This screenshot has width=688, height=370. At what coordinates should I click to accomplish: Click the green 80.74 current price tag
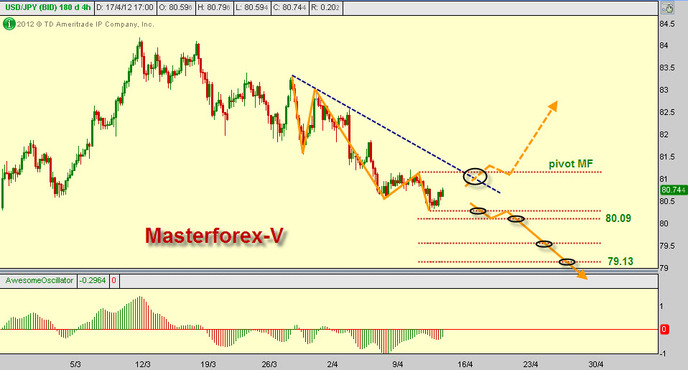click(x=673, y=190)
